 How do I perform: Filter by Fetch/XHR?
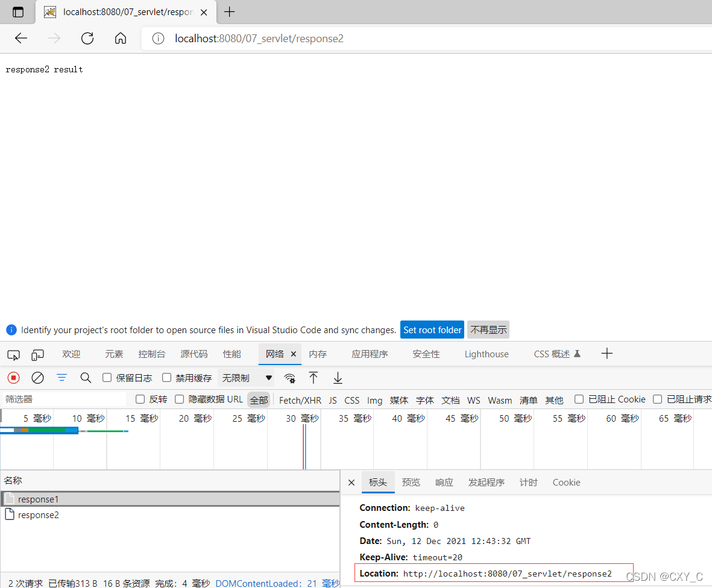tap(300, 400)
